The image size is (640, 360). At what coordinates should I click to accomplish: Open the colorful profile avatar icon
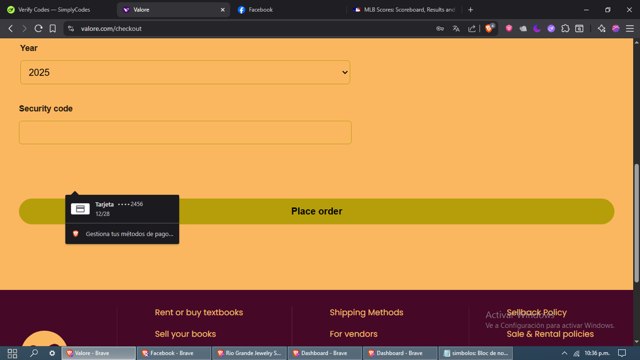pyautogui.click(x=616, y=28)
